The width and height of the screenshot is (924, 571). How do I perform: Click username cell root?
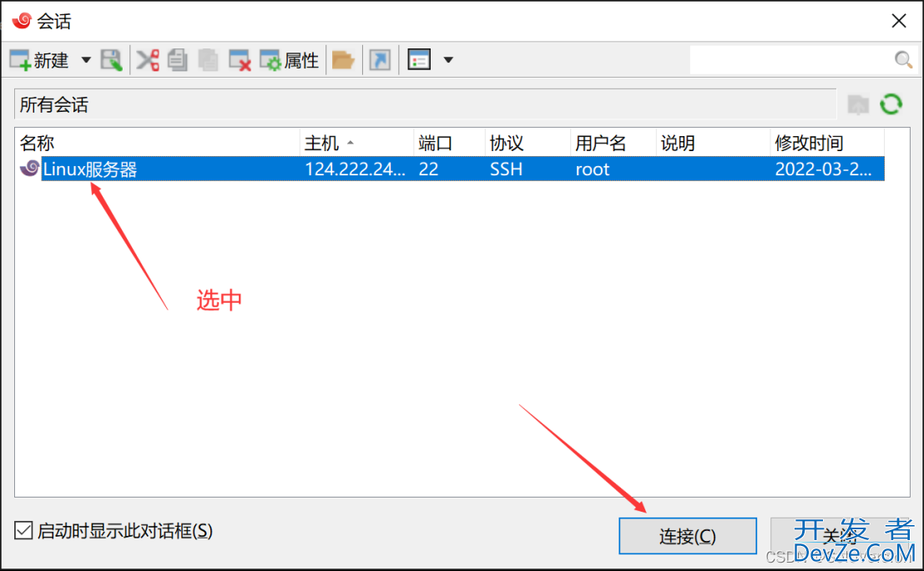593,169
